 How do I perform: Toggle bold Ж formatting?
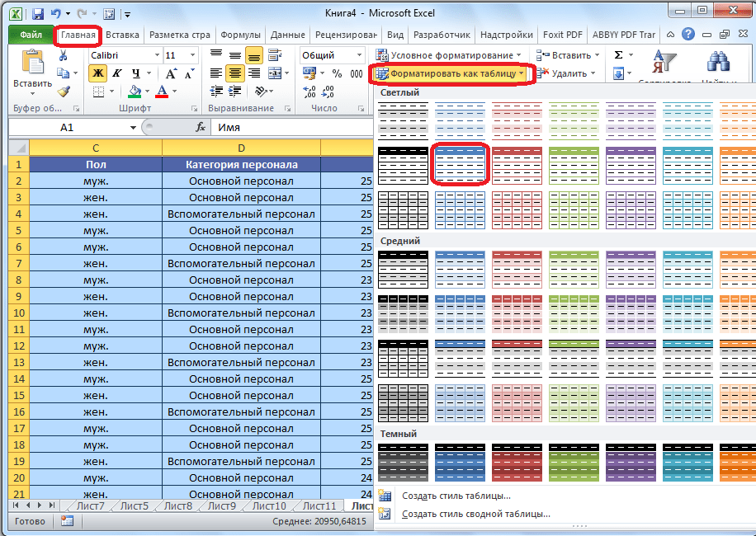click(x=98, y=73)
